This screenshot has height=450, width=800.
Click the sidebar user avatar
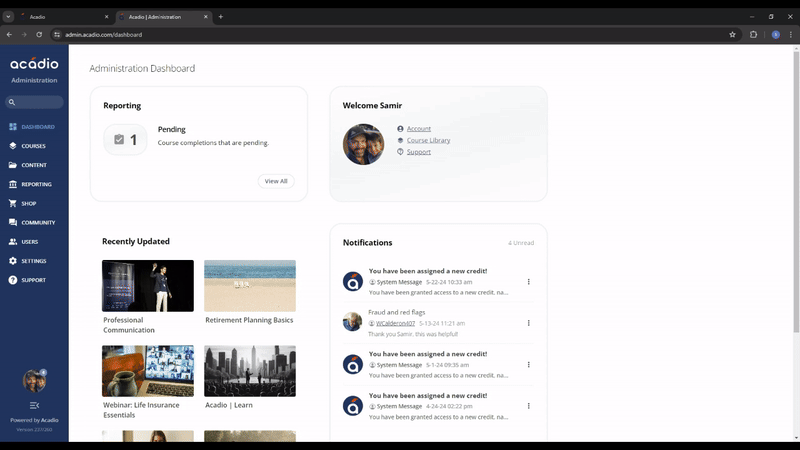click(x=34, y=381)
